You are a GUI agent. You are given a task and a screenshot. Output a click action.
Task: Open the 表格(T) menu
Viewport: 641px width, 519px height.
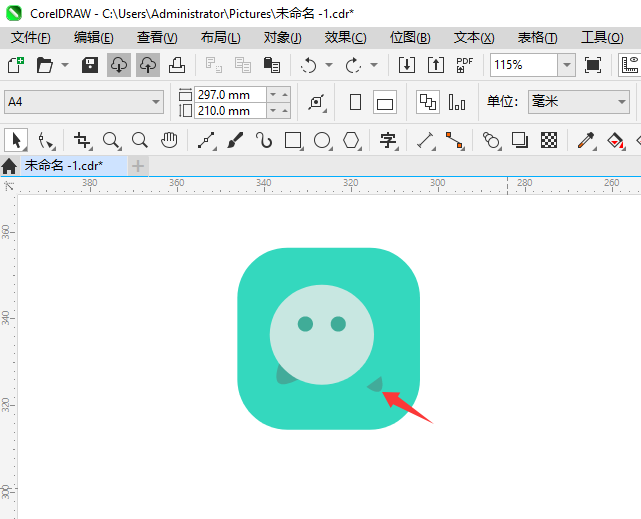[537, 38]
